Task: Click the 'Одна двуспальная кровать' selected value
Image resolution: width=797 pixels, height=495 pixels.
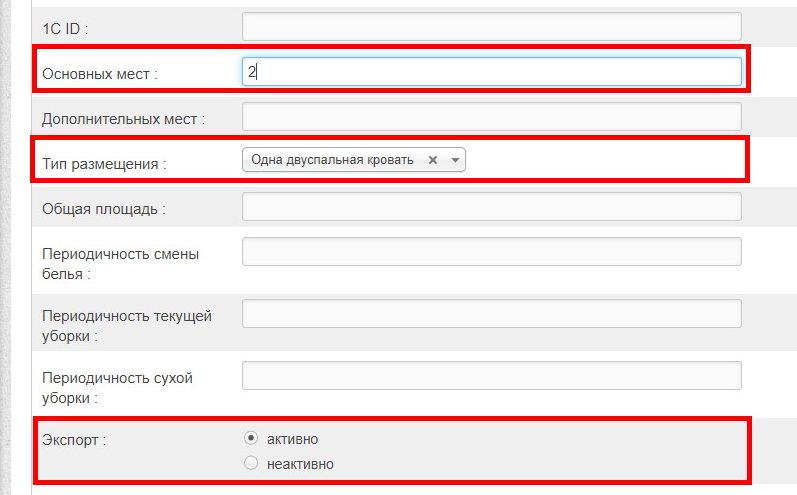Action: 332,160
